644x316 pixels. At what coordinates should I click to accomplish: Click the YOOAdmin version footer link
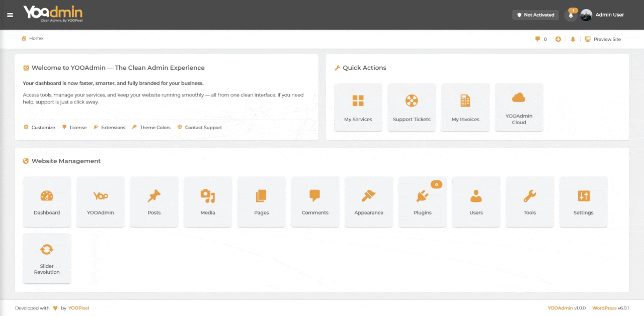560,308
